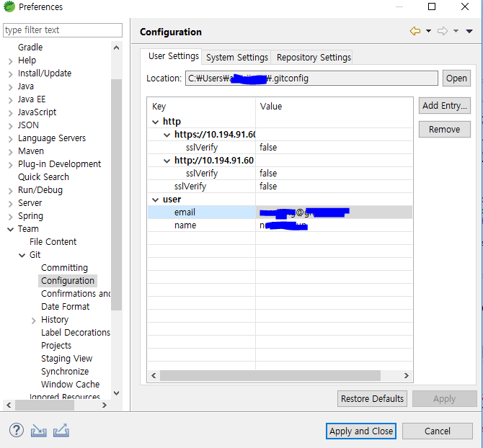The height and width of the screenshot is (448, 483).
Task: Click the back navigation arrow icon
Action: coord(415,31)
